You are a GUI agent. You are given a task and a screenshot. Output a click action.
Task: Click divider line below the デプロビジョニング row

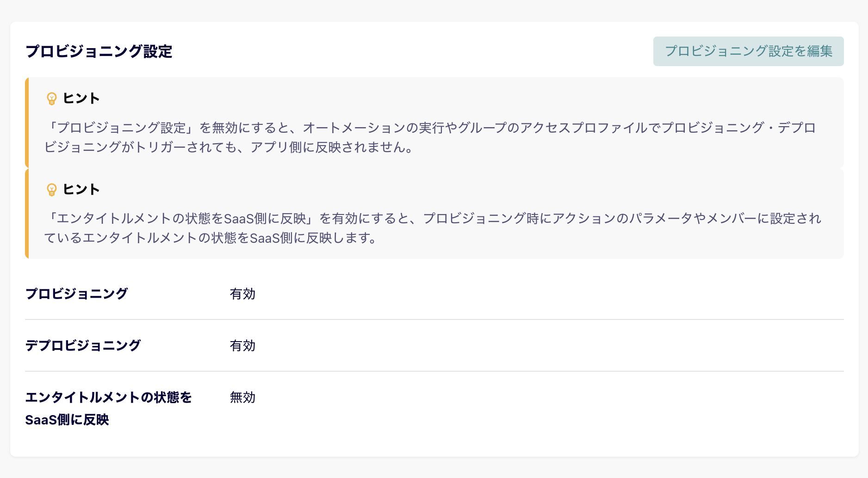434,371
